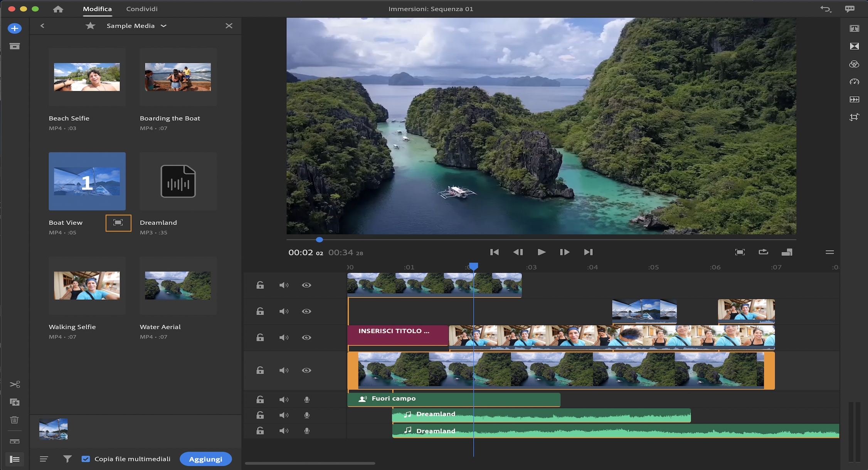Open the sort options list icon
Screen dimensions: 868x470
[x=44, y=459]
